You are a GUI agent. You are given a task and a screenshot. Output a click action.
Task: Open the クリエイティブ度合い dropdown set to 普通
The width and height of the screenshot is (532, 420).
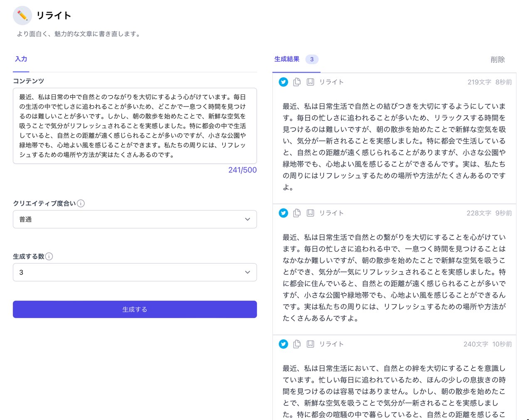(135, 219)
